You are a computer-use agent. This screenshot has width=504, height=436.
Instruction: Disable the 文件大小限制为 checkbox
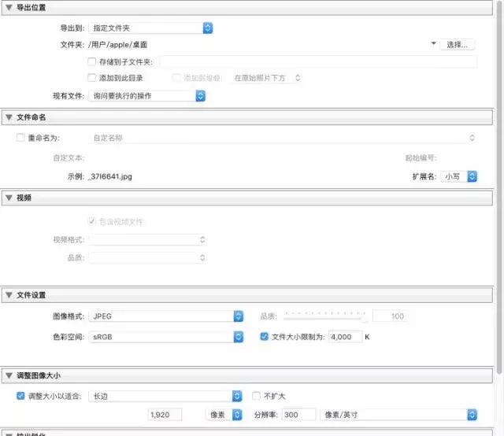click(x=265, y=336)
